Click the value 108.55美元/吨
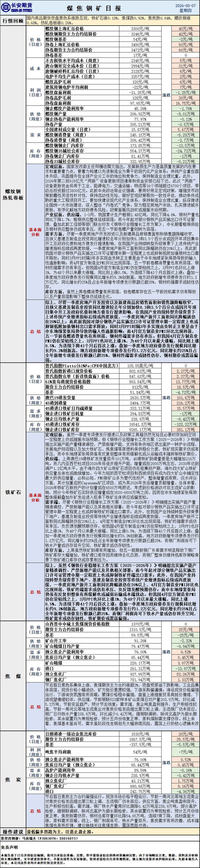The height and width of the screenshot is (868, 200). click(140, 366)
